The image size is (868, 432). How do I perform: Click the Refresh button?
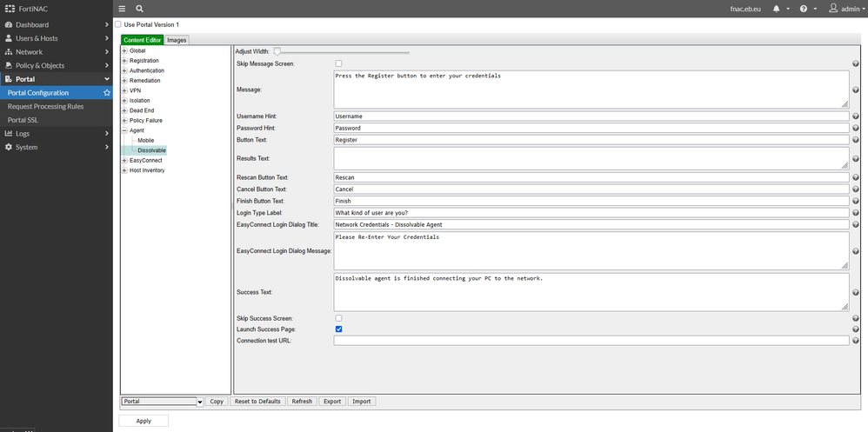tap(302, 402)
